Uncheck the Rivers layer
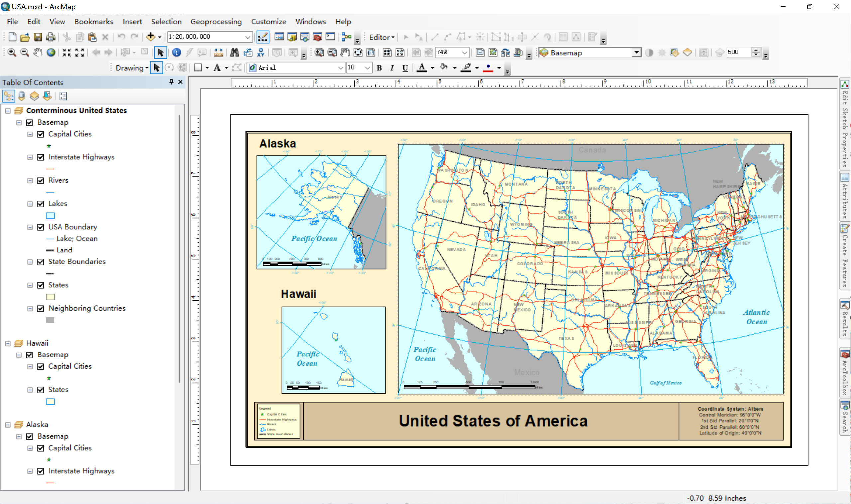 [41, 181]
